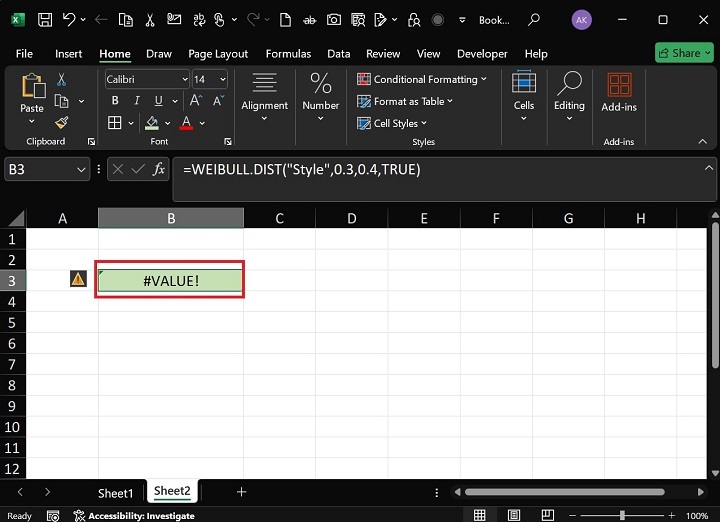Image resolution: width=720 pixels, height=522 pixels.
Task: Click the Borders icon in the Font group
Action: pos(114,123)
